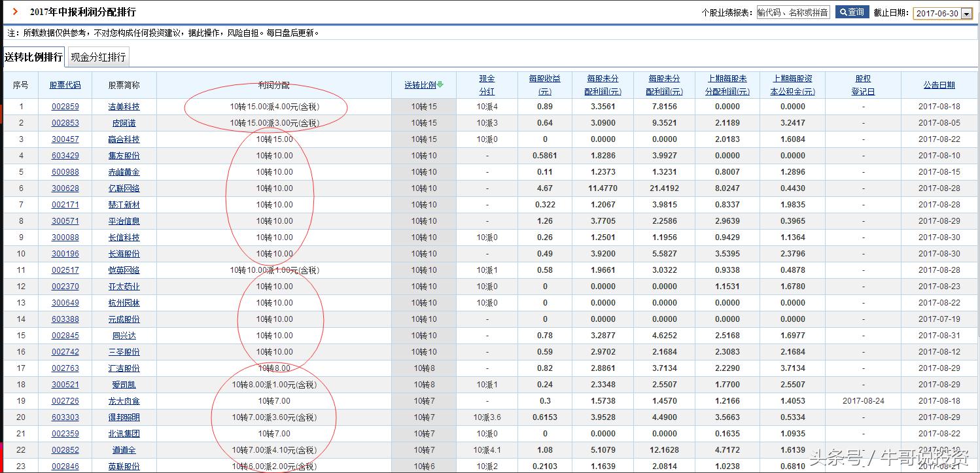Open 杭州园林 stock link
Image resolution: width=980 pixels, height=473 pixels.
tap(124, 303)
